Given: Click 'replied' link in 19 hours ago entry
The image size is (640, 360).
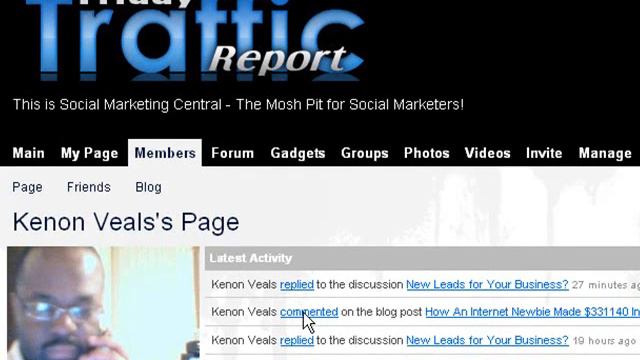Looking at the screenshot, I should (297, 340).
